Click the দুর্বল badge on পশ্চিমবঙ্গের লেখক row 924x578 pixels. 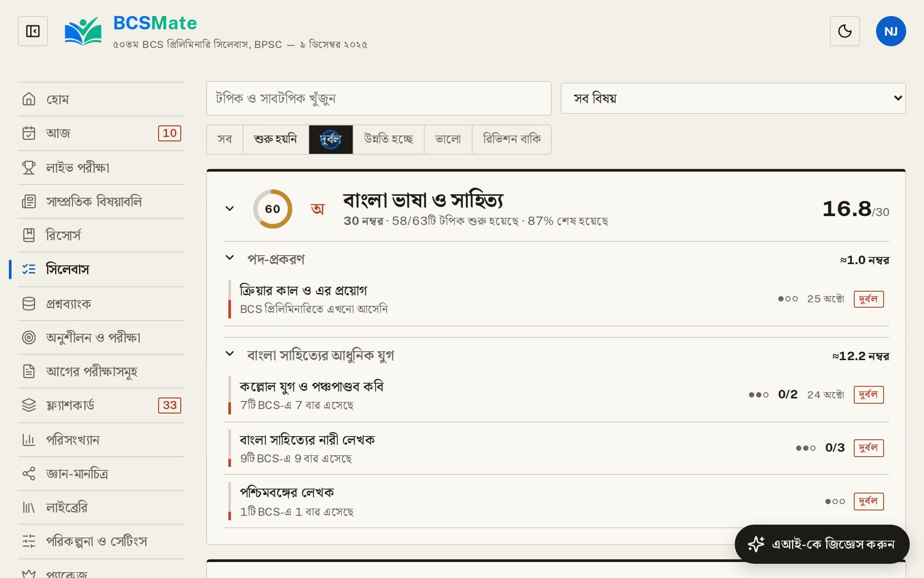coord(868,502)
